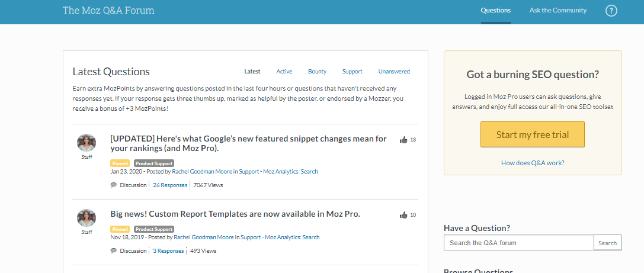The height and width of the screenshot is (273, 644).
Task: Open Rachel Goodman Moore profile on Jan 23 post
Action: pyautogui.click(x=202, y=172)
